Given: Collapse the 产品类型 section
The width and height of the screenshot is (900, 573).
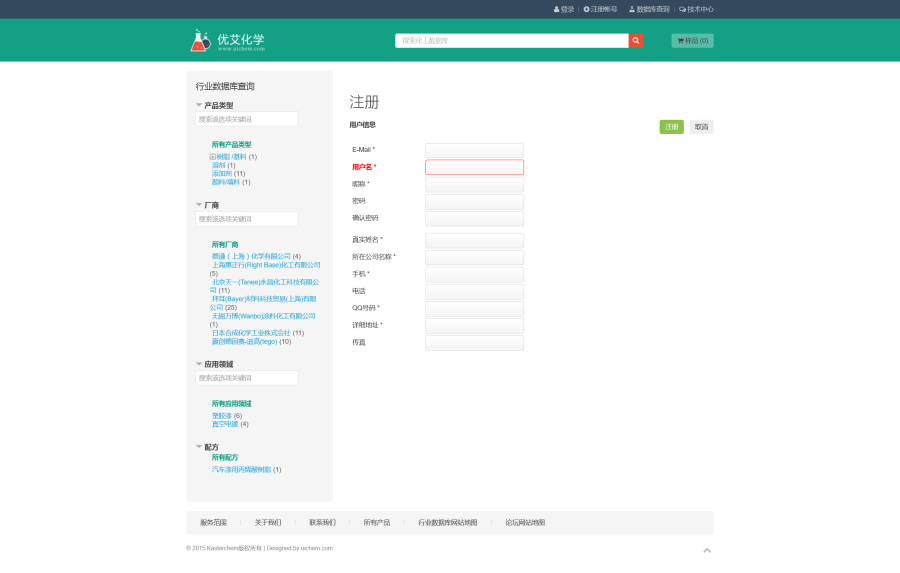Looking at the screenshot, I should 199,105.
